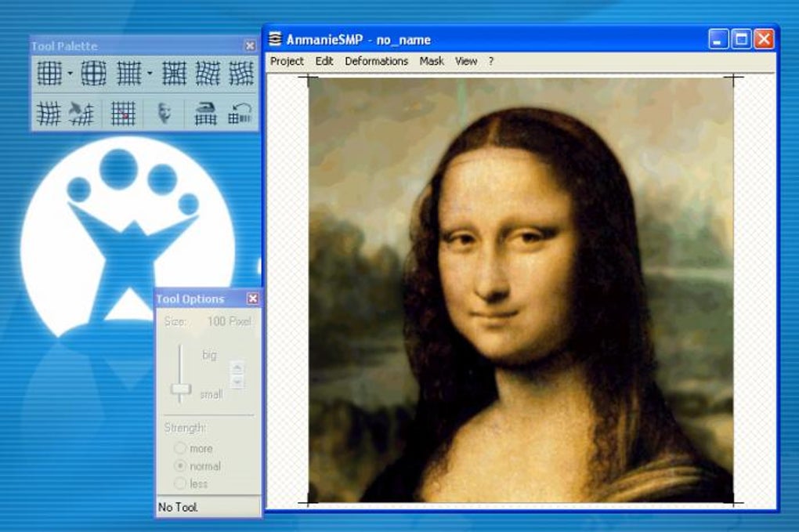Select the last grid tool in top row
This screenshot has height=532, width=799.
(x=241, y=73)
